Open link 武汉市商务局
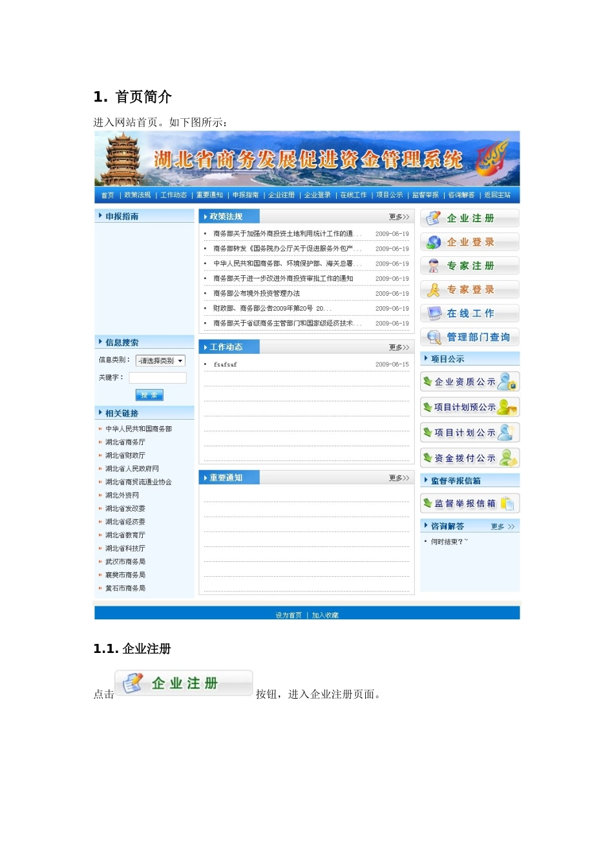Image resolution: width=614 pixels, height=868 pixels. coord(125,562)
